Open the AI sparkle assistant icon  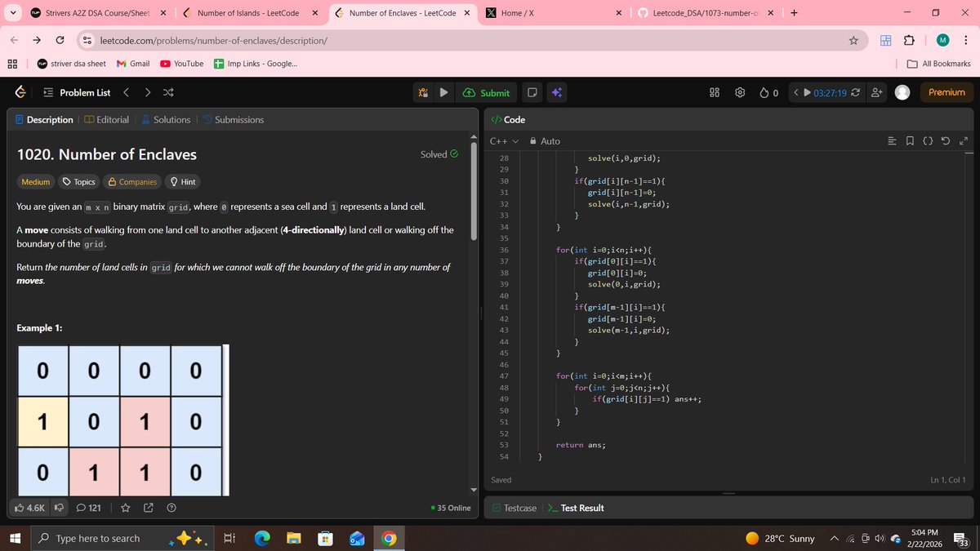point(556,93)
